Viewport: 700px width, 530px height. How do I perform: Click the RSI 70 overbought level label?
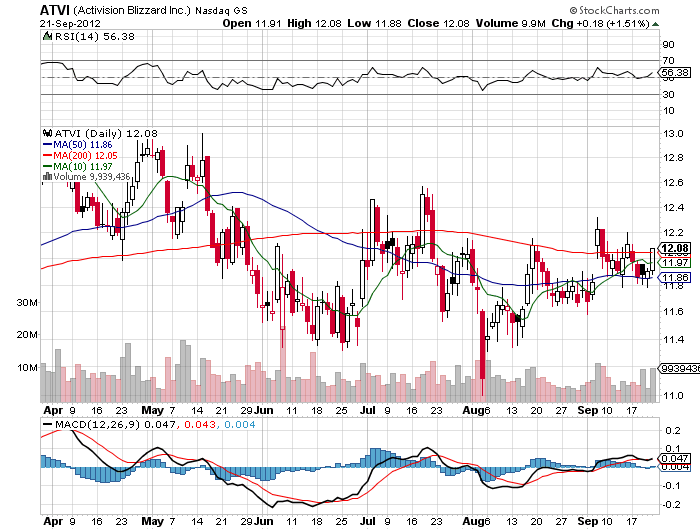(669, 61)
